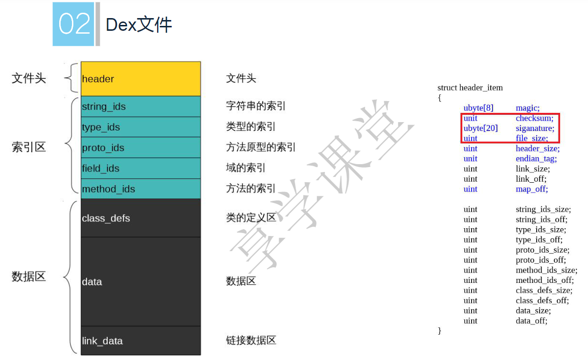588x364 pixels.
Task: Click the class_defs_off; field
Action: tap(542, 300)
